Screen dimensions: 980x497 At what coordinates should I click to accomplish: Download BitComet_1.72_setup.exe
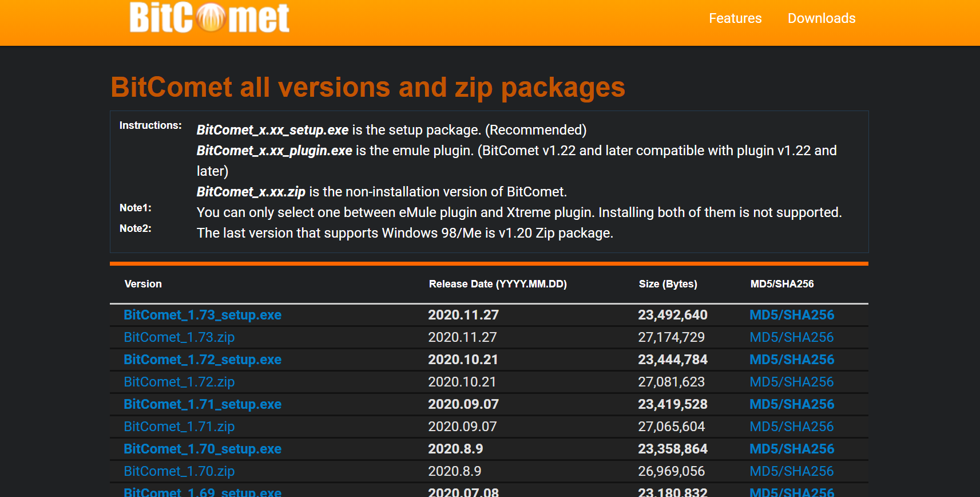point(203,360)
